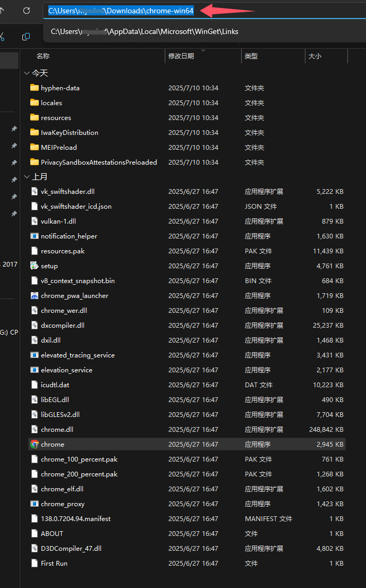Select the MEIPreload folder icon
Viewport: 366px width, 588px height.
(x=35, y=147)
